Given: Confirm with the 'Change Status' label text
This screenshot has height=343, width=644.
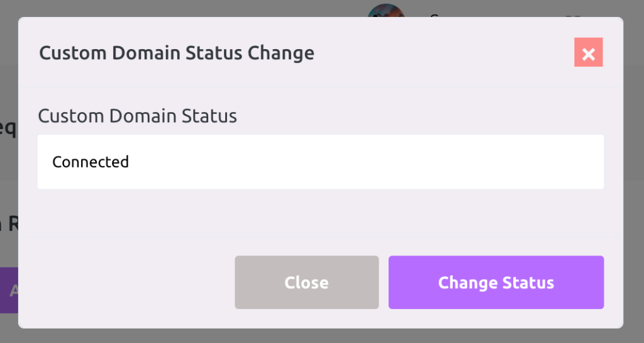Looking at the screenshot, I should (496, 283).
